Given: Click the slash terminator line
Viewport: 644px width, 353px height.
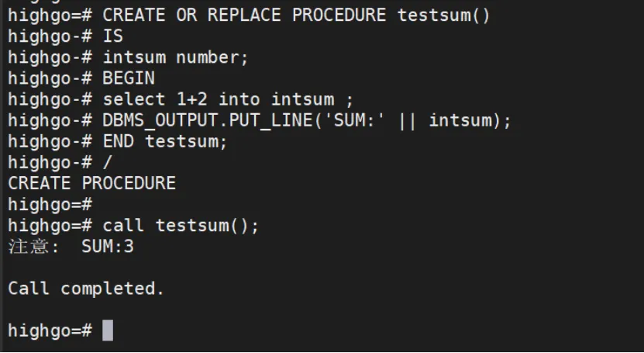Looking at the screenshot, I should [x=108, y=163].
